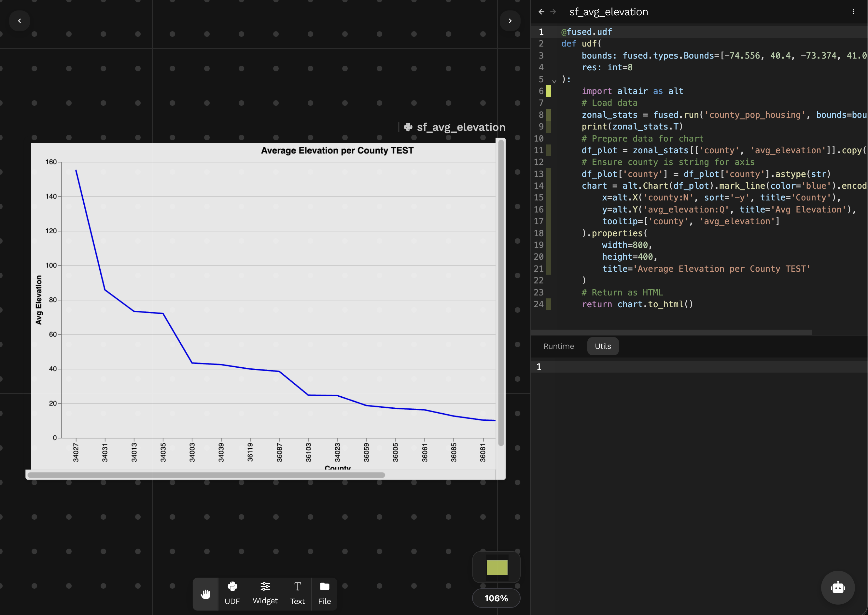Go forward with editor right arrow
This screenshot has width=868, height=615.
[553, 12]
